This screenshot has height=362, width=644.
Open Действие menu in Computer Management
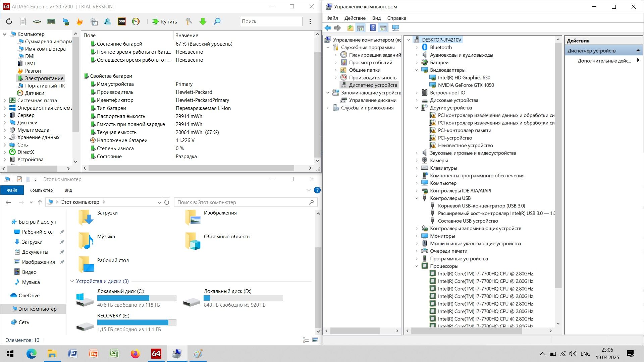click(355, 18)
